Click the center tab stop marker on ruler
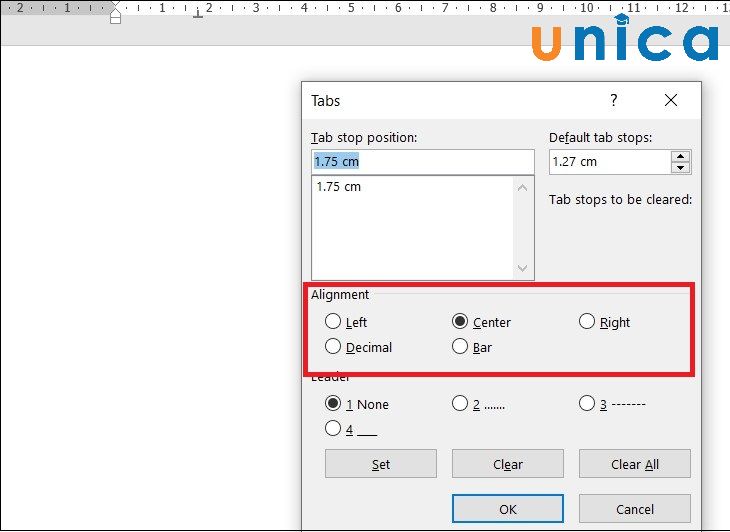 (198, 14)
